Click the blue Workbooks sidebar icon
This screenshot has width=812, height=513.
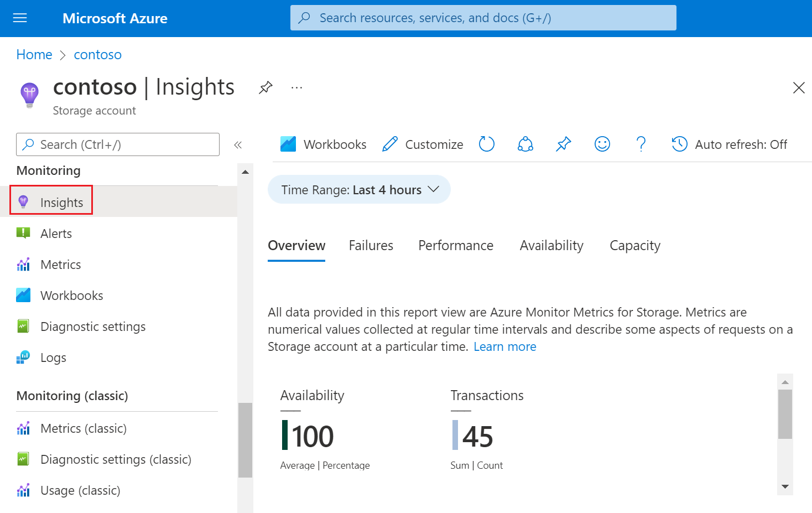[23, 295]
